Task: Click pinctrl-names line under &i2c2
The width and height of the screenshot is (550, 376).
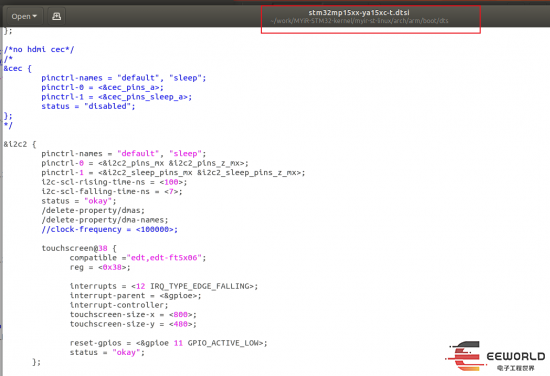Action: point(124,154)
